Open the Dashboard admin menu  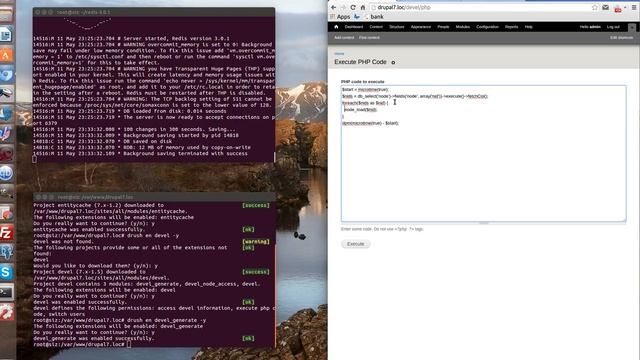point(354,27)
